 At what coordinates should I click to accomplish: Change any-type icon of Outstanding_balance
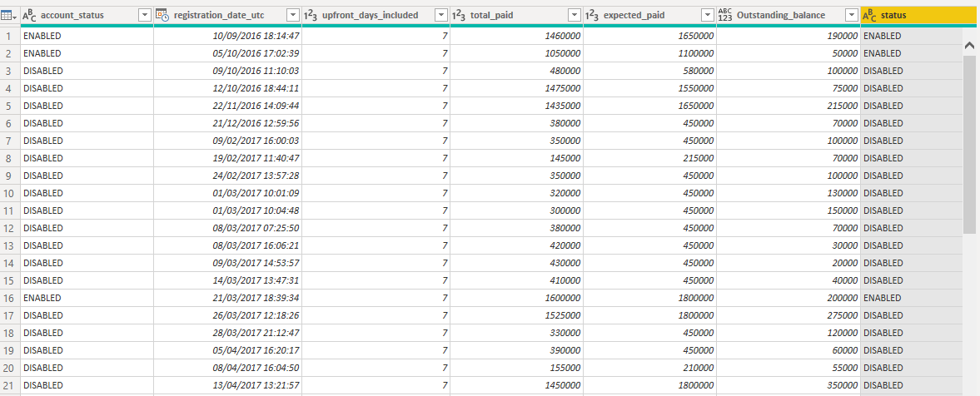tap(725, 15)
